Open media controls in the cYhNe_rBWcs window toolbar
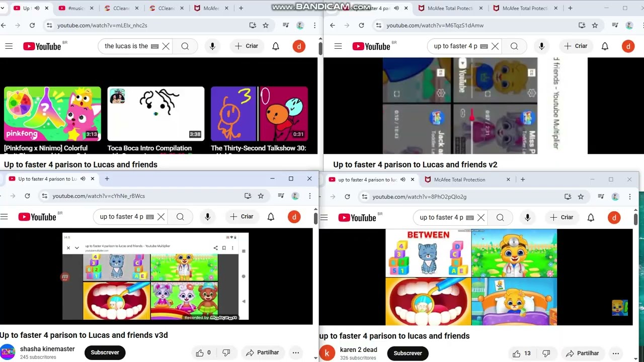Screen dimensions: 644x362 click(280, 196)
